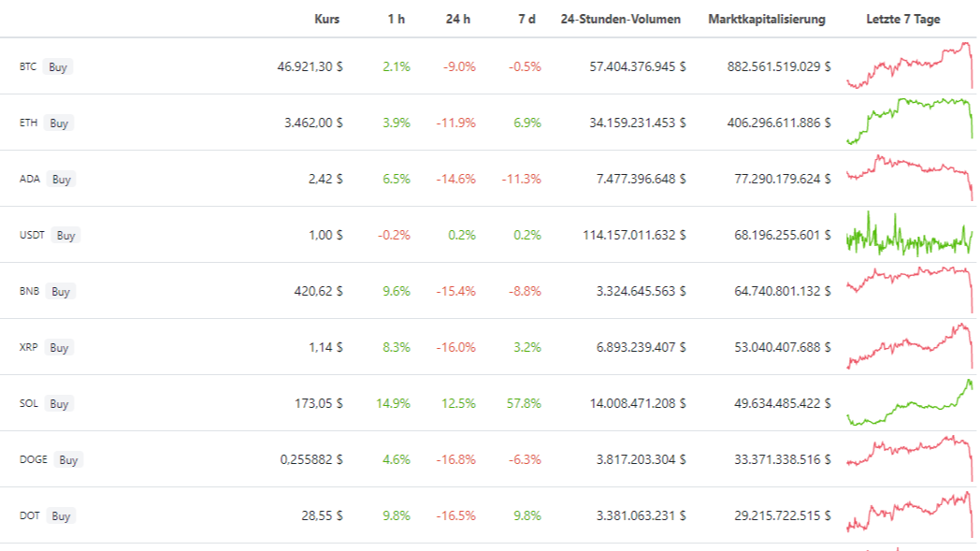Sort by the 24 h column header

(458, 20)
